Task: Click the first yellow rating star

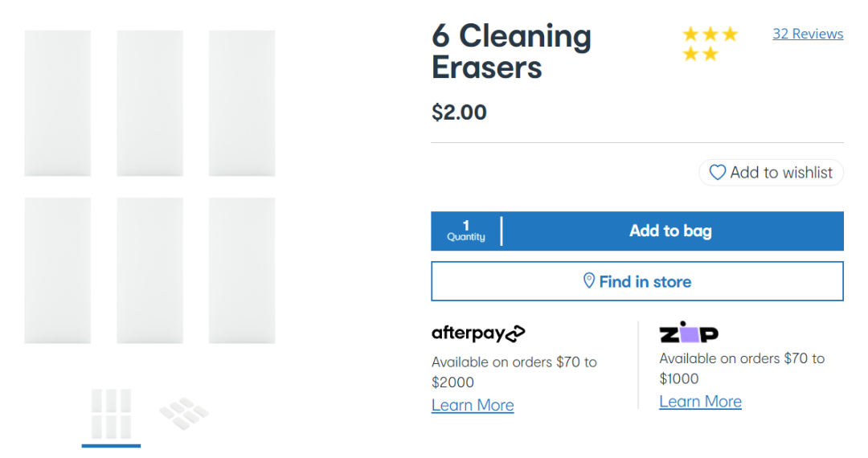Action: [x=690, y=35]
